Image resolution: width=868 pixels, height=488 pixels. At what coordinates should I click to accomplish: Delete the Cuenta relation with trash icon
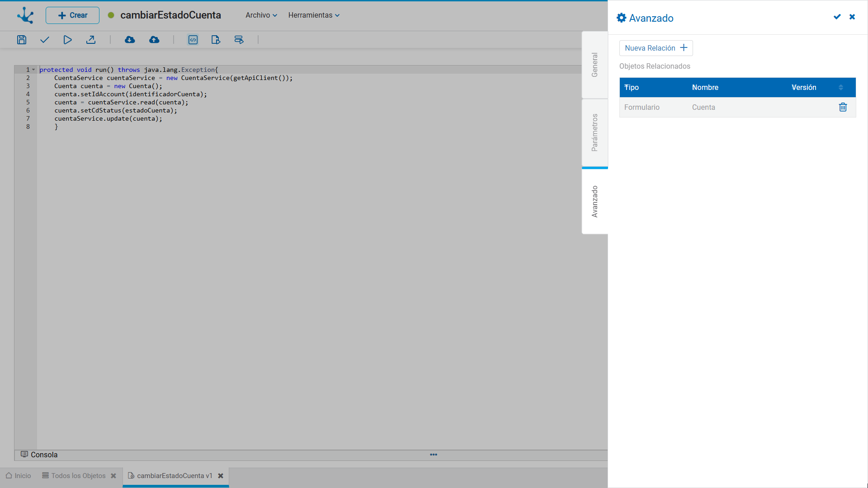843,107
